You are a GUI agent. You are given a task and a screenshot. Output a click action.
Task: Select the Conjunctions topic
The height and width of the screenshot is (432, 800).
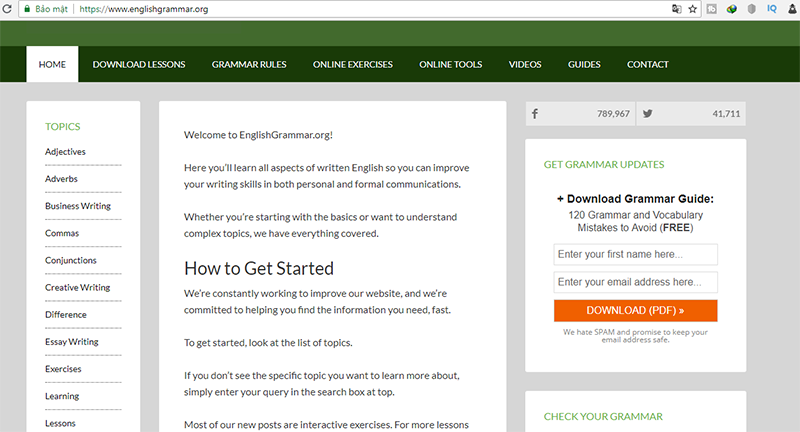[x=70, y=260]
